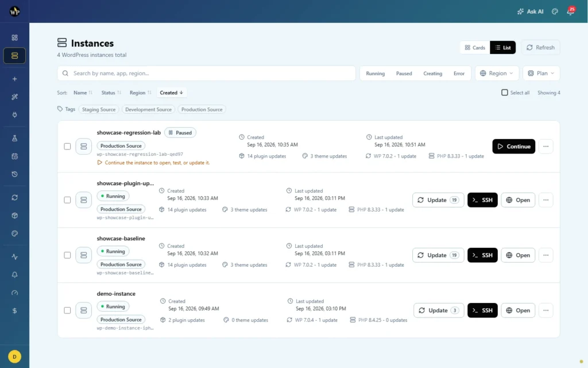Viewport: 588px width, 368px height.
Task: Click the Ask AI button
Action: pyautogui.click(x=530, y=11)
